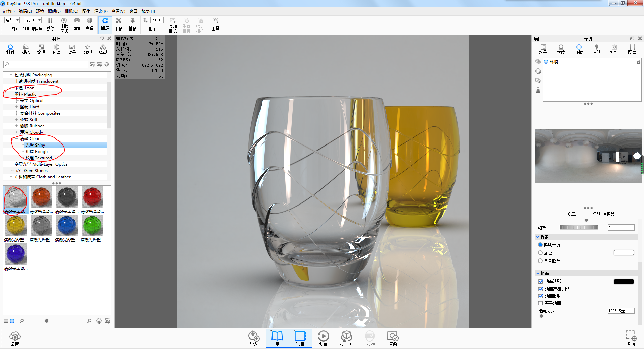Image resolution: width=644 pixels, height=349 pixels.
Task: Switch library to list view
Action: [x=6, y=321]
